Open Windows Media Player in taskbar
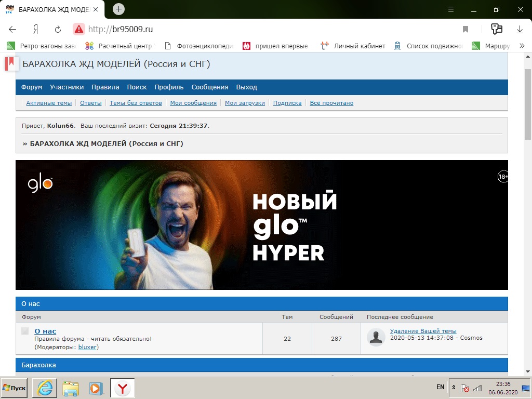This screenshot has height=399, width=532. click(x=96, y=388)
